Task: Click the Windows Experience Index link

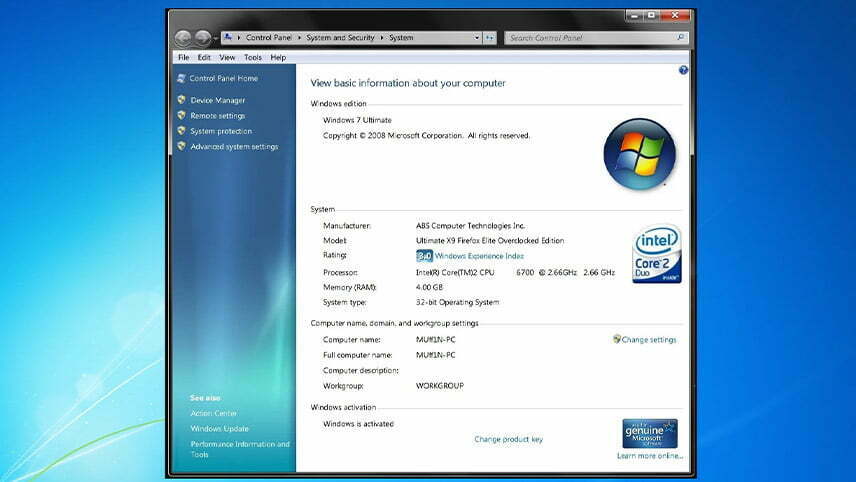Action: (x=479, y=255)
